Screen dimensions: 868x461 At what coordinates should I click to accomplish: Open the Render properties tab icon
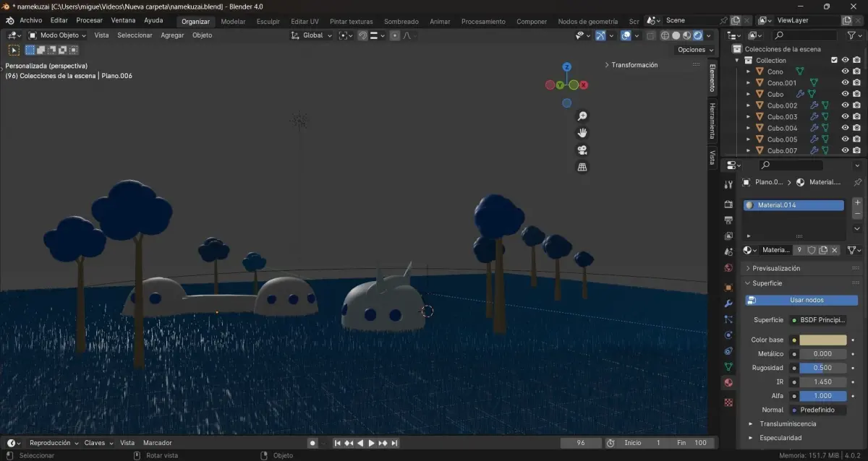point(728,204)
